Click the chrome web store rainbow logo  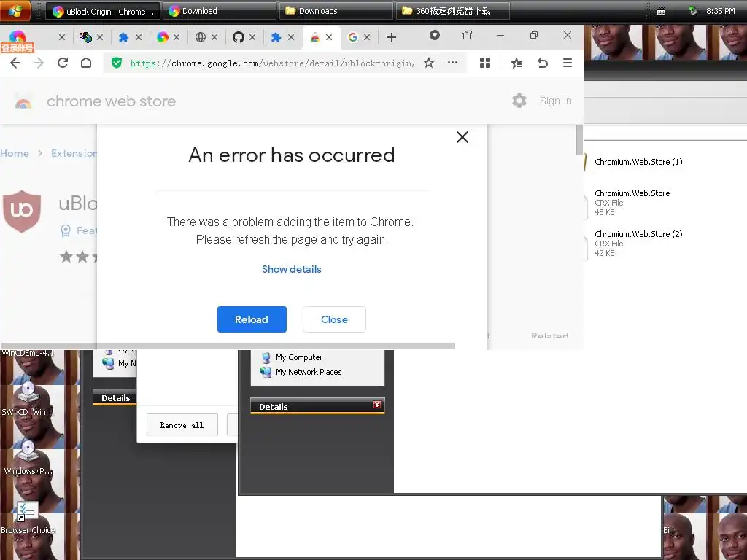pyautogui.click(x=23, y=101)
